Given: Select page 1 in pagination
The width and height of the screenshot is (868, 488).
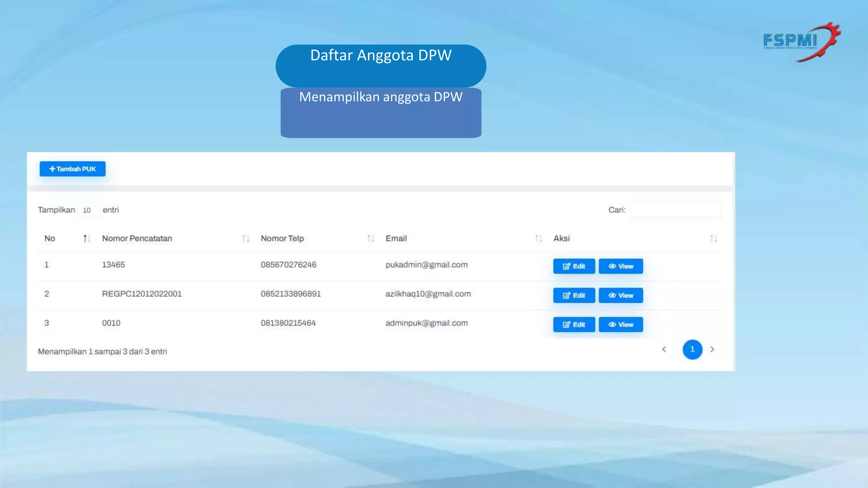Looking at the screenshot, I should [692, 349].
